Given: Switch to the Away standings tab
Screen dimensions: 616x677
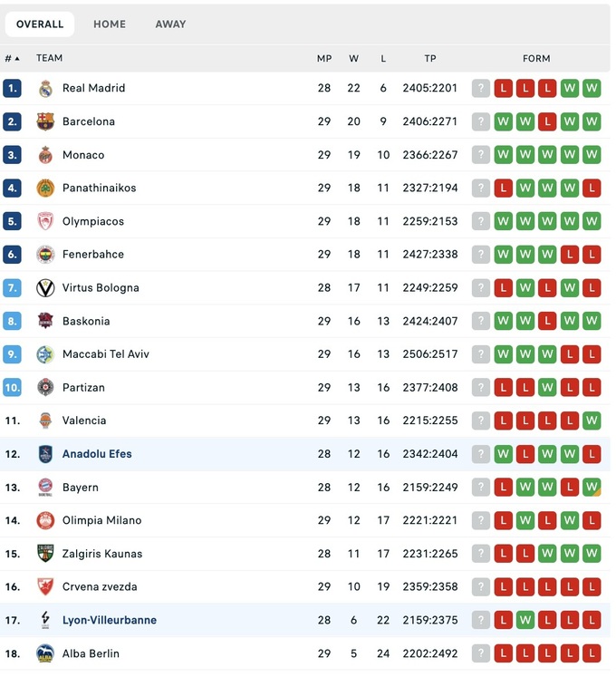Looking at the screenshot, I should (x=170, y=24).
